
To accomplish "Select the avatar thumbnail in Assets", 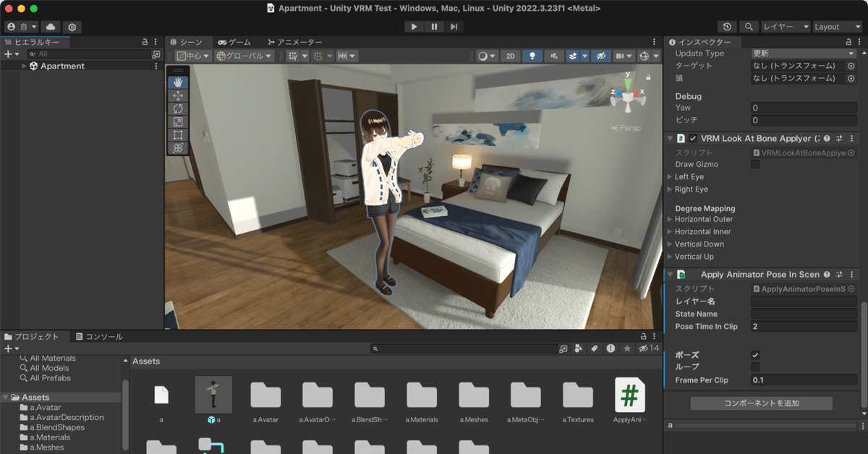I will (x=213, y=393).
